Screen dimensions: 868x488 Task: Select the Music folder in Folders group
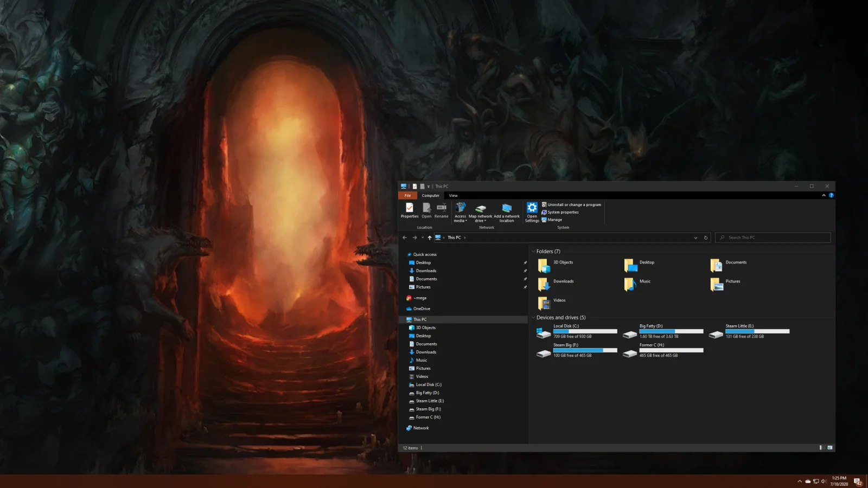tap(637, 285)
